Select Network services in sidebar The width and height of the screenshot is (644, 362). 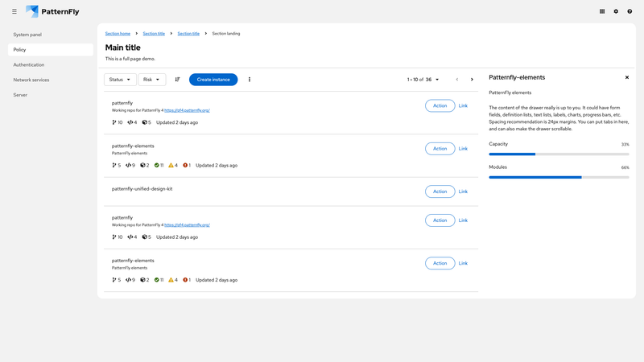(50, 80)
